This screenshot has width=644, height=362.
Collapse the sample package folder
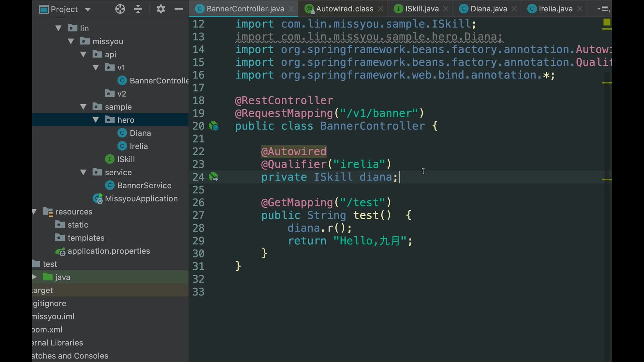(x=83, y=107)
